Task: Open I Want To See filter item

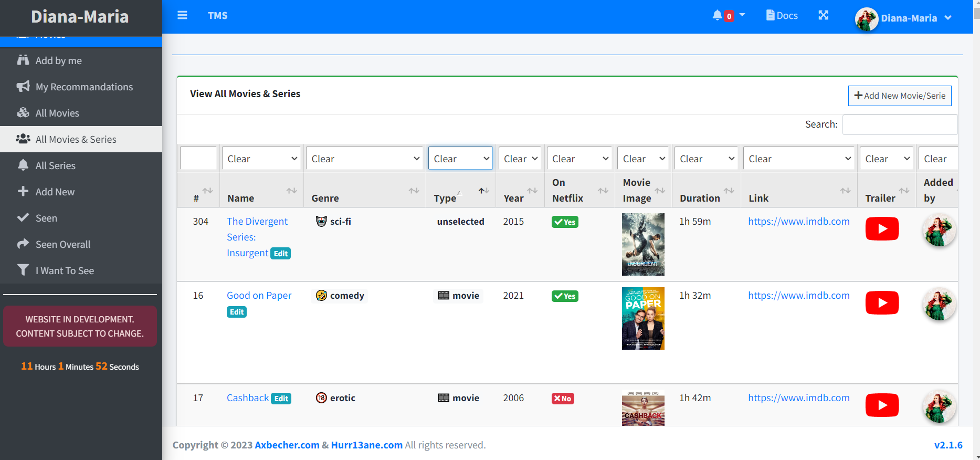Action: point(65,270)
